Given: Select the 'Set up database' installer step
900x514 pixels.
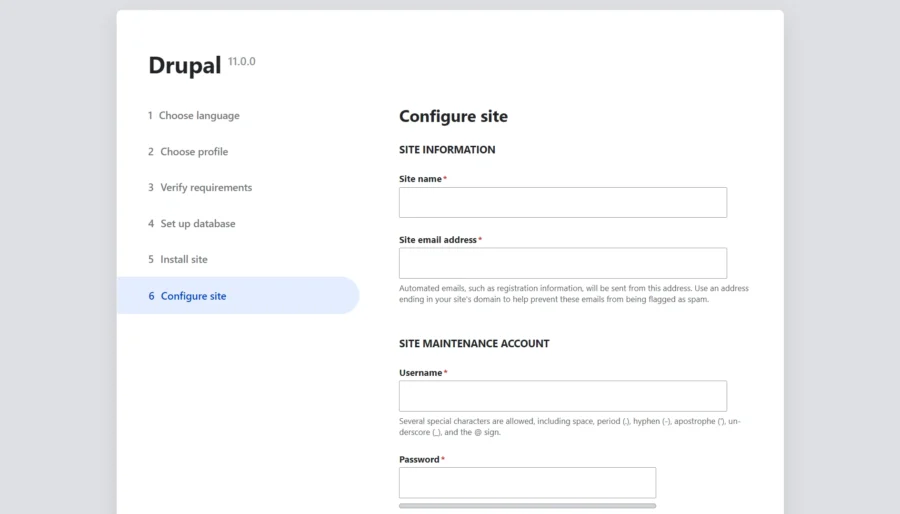Looking at the screenshot, I should coord(191,224).
